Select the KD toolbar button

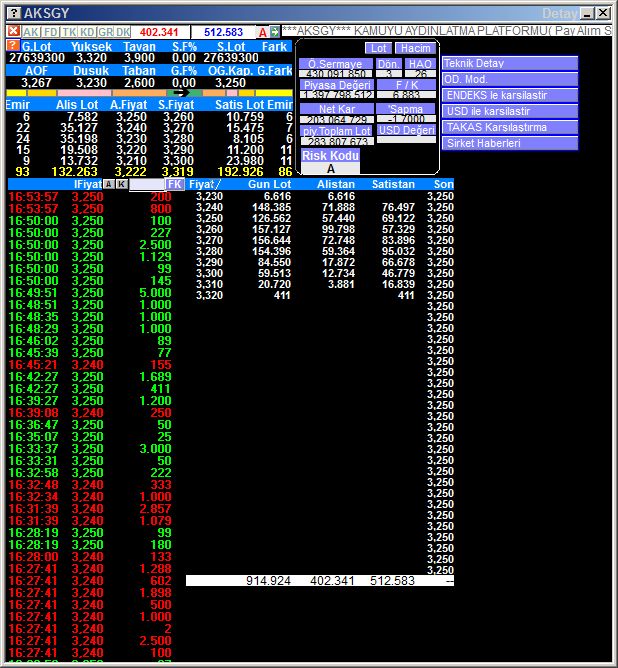[87, 32]
